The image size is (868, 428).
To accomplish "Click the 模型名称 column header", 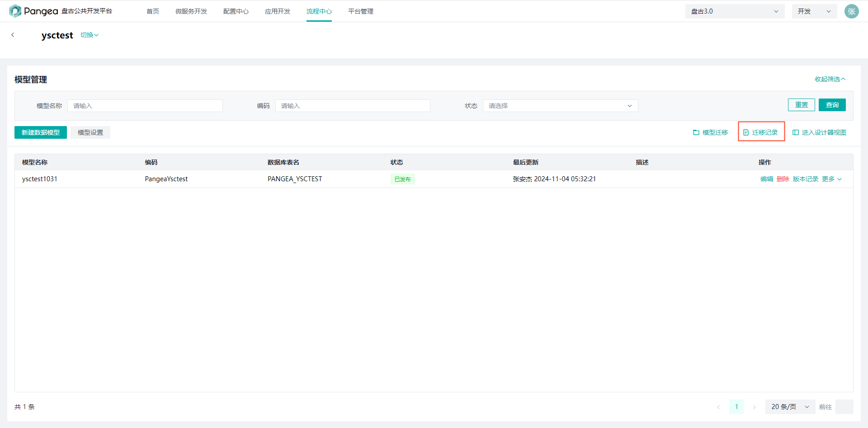I will pyautogui.click(x=35, y=162).
